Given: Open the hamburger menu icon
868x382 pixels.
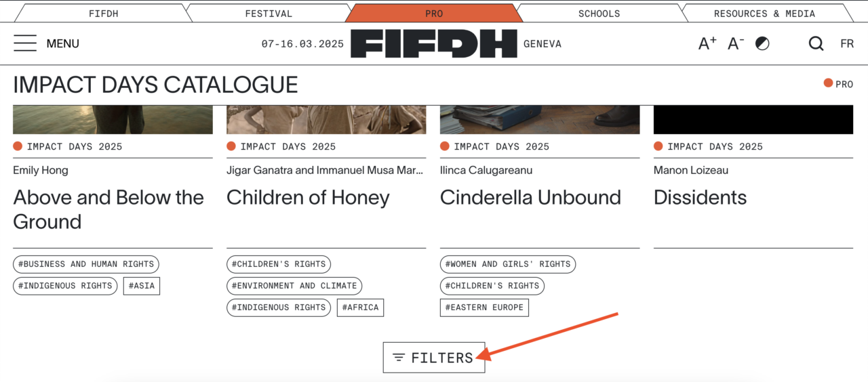Looking at the screenshot, I should tap(25, 43).
